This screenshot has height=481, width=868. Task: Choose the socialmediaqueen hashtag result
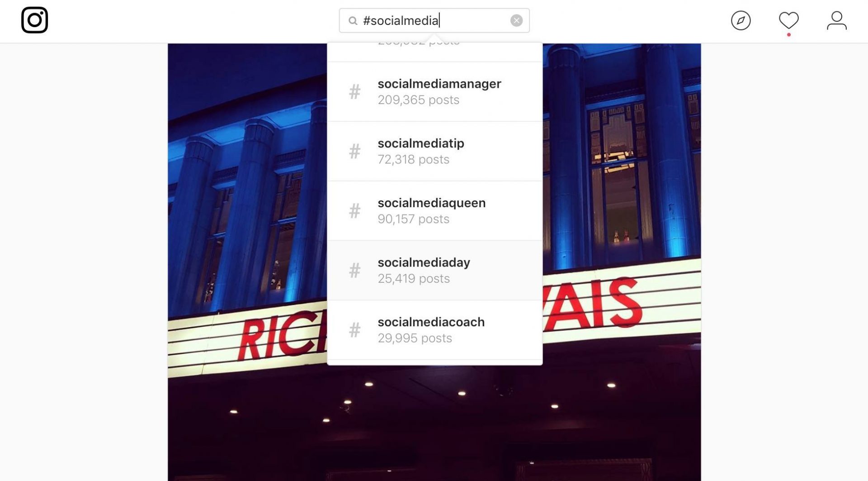point(434,211)
